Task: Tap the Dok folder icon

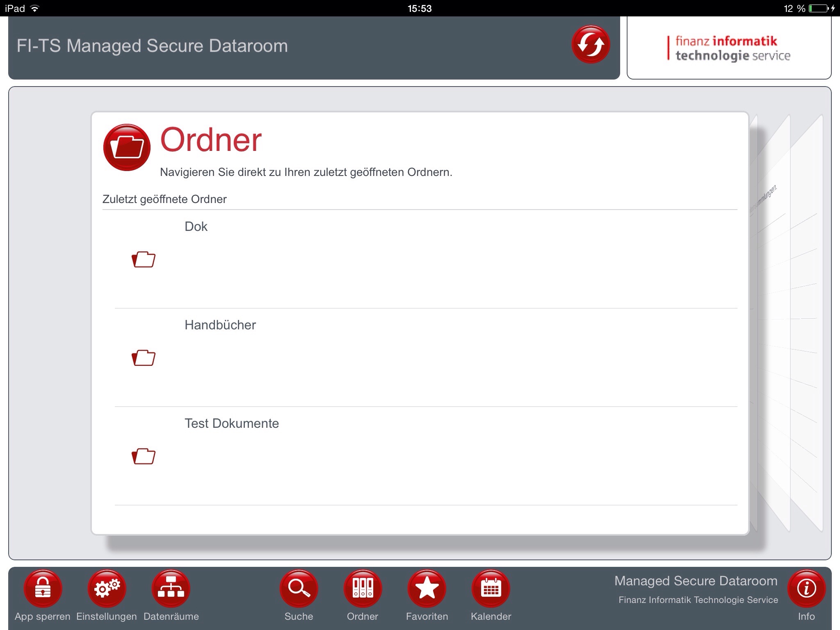Action: (144, 259)
